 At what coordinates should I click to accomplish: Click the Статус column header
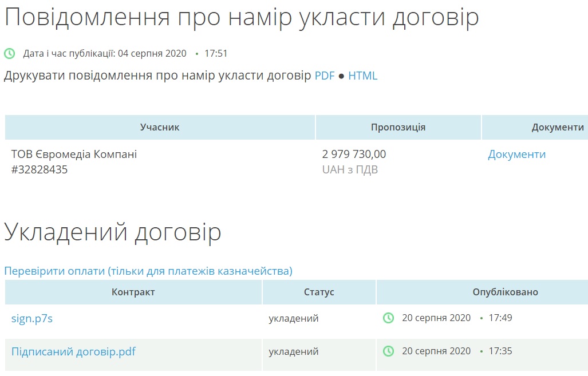(x=319, y=292)
